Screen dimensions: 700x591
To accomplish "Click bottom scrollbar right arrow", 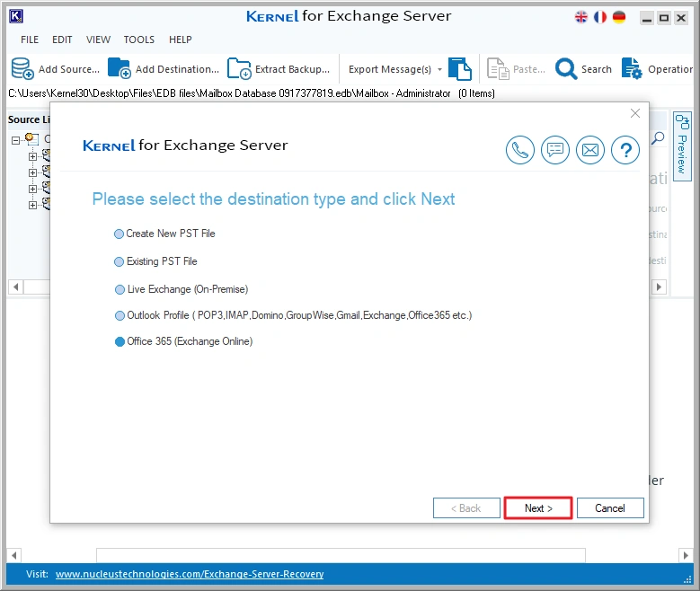I will click(x=686, y=555).
